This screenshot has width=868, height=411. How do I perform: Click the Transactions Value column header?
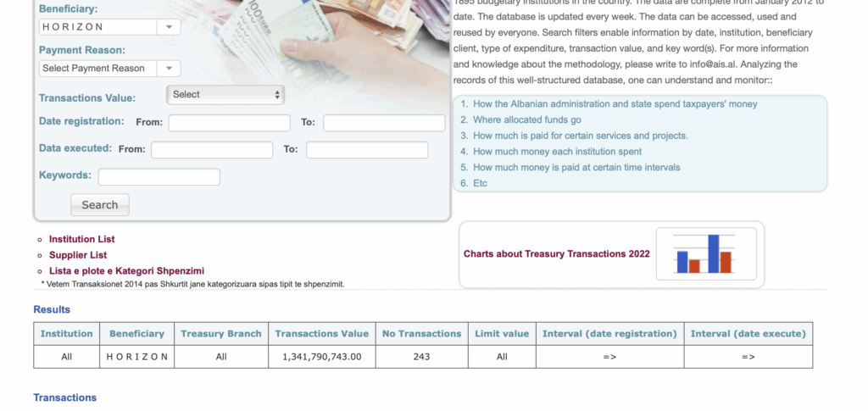(322, 334)
